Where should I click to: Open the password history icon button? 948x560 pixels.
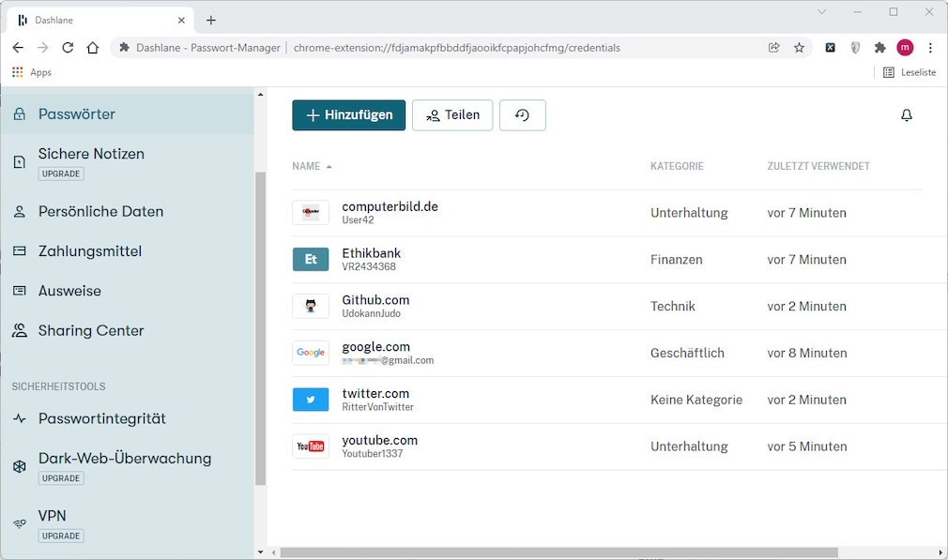click(x=523, y=114)
